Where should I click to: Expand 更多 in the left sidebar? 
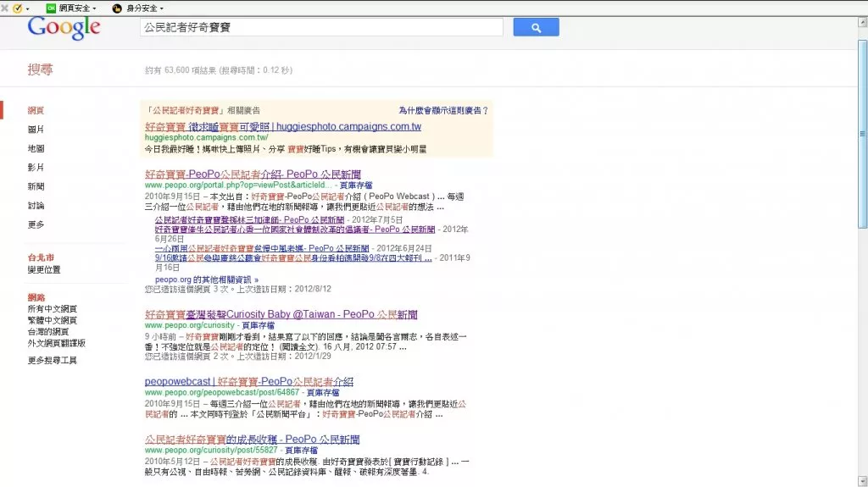tap(36, 224)
